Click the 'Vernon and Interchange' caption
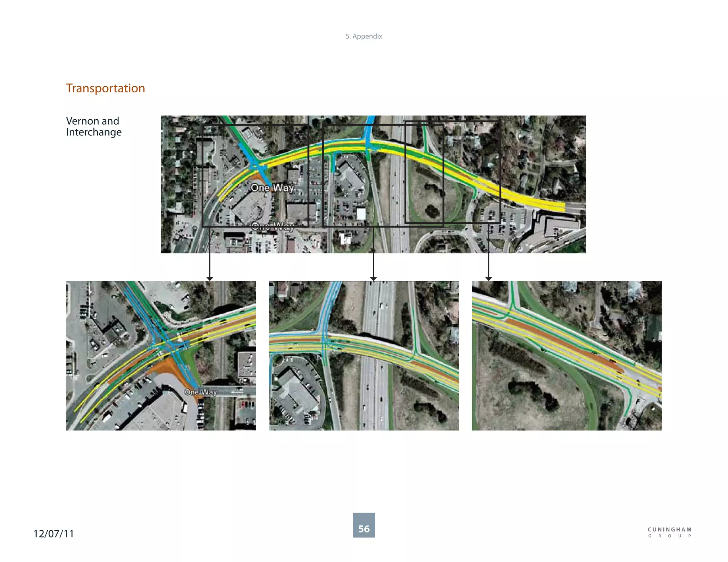 (94, 126)
